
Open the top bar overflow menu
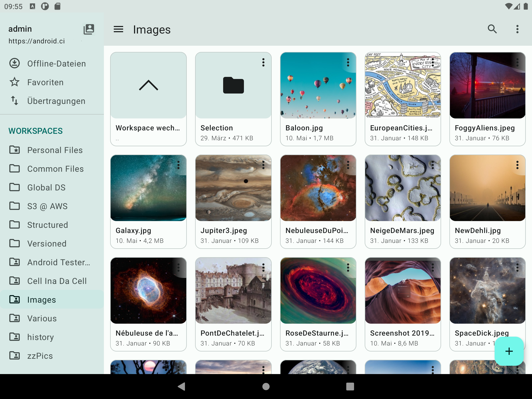click(x=517, y=29)
